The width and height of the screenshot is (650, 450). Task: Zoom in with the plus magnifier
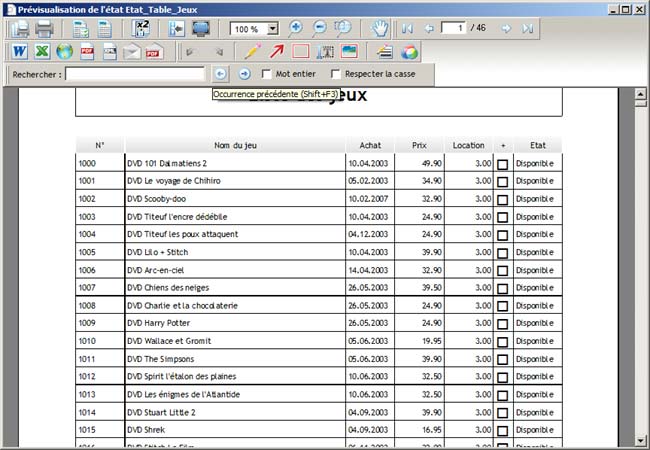point(295,28)
